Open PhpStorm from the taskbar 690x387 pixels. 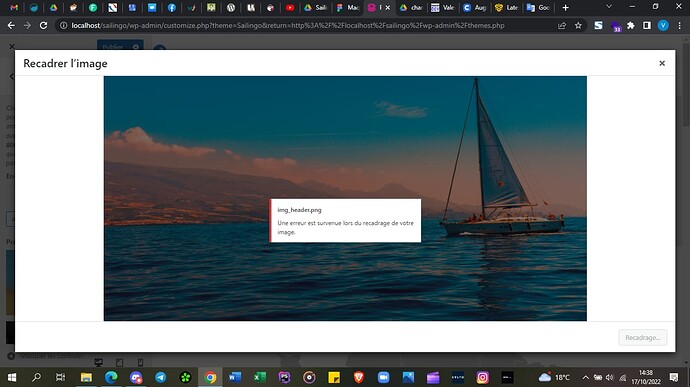click(x=284, y=377)
